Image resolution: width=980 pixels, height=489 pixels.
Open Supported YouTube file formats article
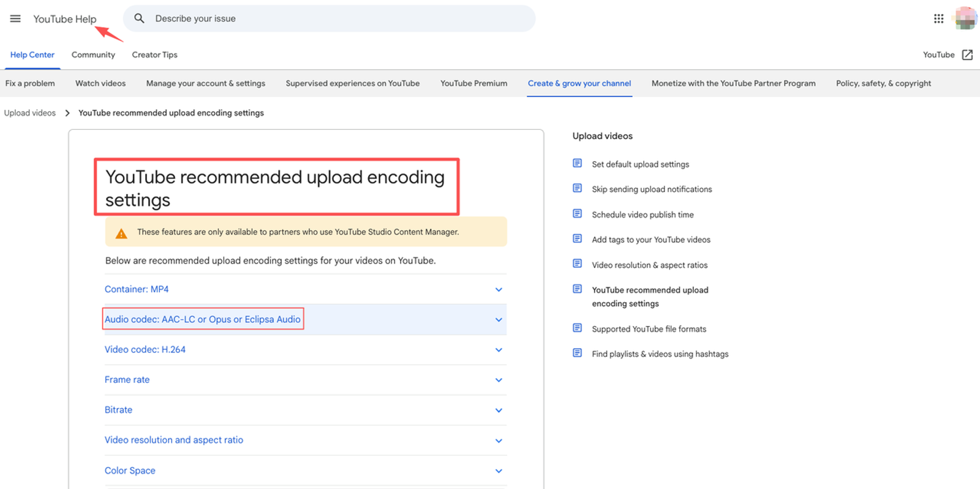click(649, 329)
